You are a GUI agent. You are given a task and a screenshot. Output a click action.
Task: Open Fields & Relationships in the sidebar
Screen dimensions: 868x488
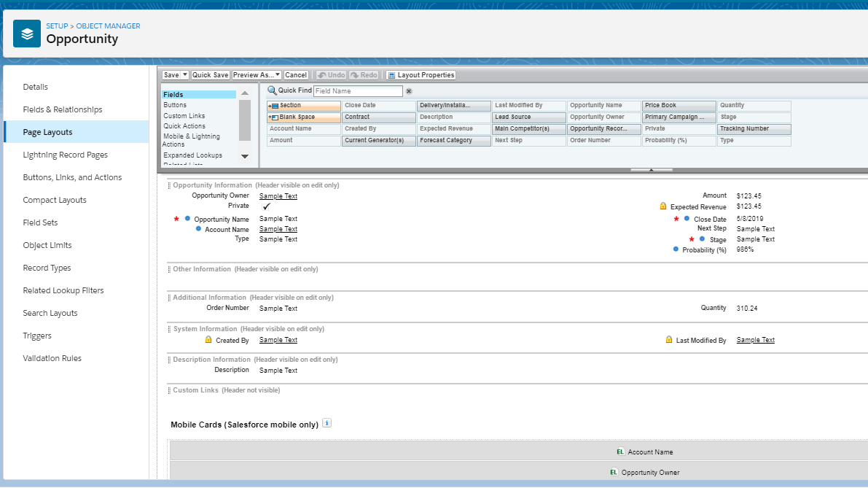coord(63,109)
